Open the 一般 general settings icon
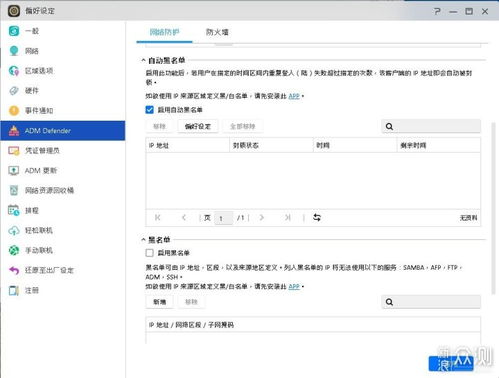The height and width of the screenshot is (378, 499). (14, 31)
